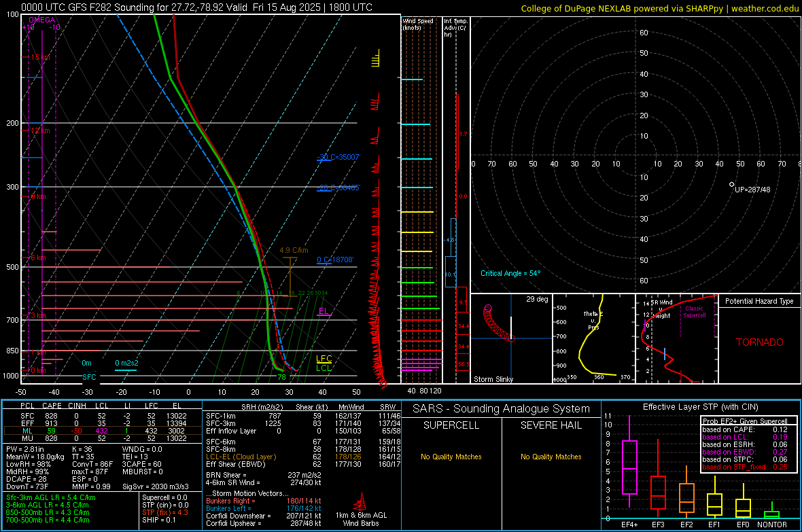Click the Effective Layer STP (with CIN) title

700,407
